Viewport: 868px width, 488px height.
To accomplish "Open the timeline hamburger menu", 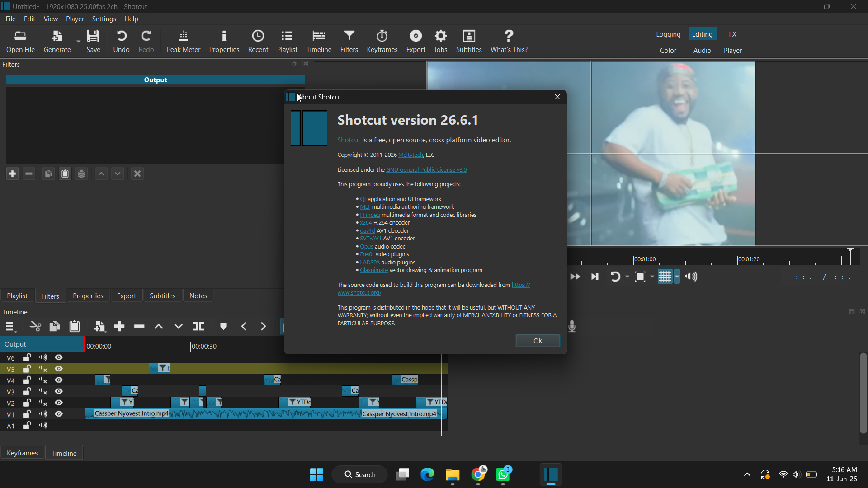I will pyautogui.click(x=10, y=327).
